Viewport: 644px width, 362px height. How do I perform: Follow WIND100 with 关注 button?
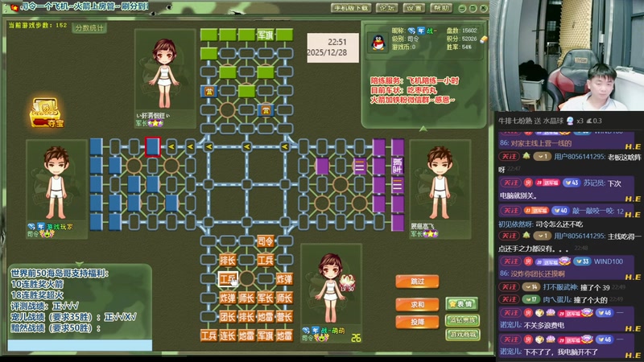[510, 261]
